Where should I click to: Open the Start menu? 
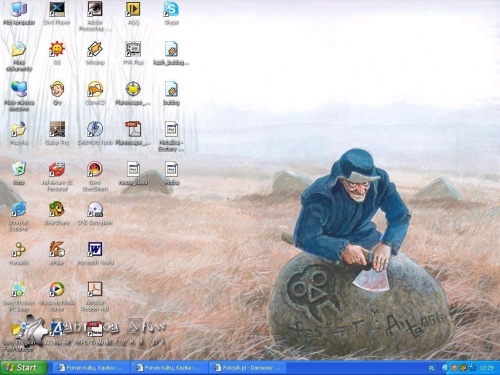tap(23, 368)
